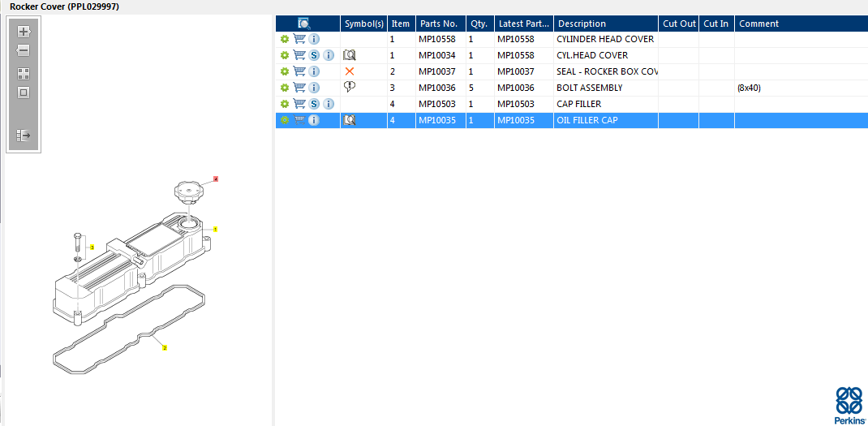
Task: Click quantity 5 for the bolt assembly
Action: coord(471,88)
